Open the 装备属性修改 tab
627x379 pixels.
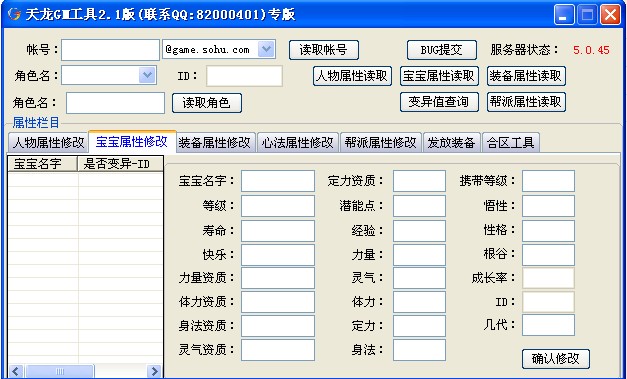point(215,142)
